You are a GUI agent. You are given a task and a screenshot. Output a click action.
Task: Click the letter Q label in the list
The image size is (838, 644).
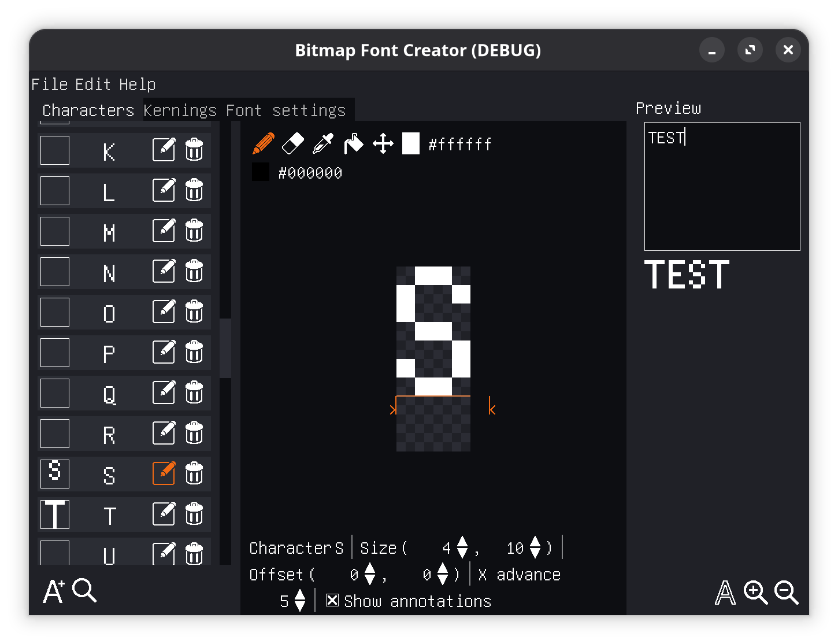[109, 394]
